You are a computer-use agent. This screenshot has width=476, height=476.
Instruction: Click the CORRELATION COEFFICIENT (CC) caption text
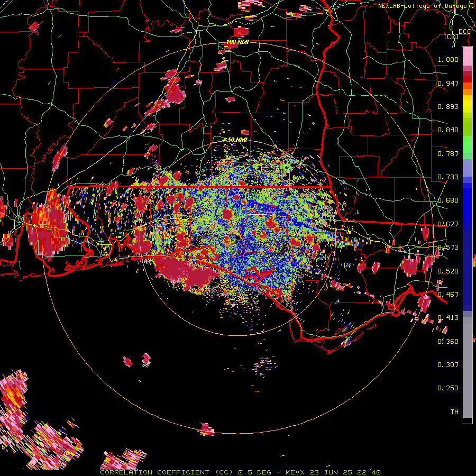167,472
